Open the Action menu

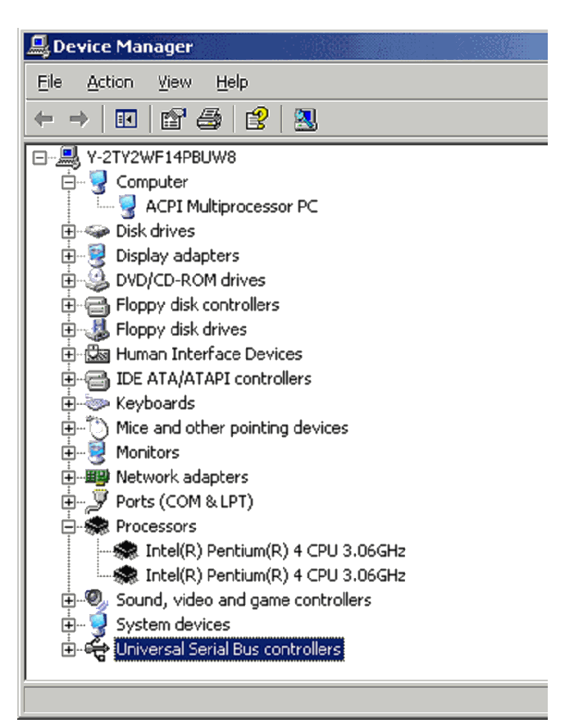[110, 82]
